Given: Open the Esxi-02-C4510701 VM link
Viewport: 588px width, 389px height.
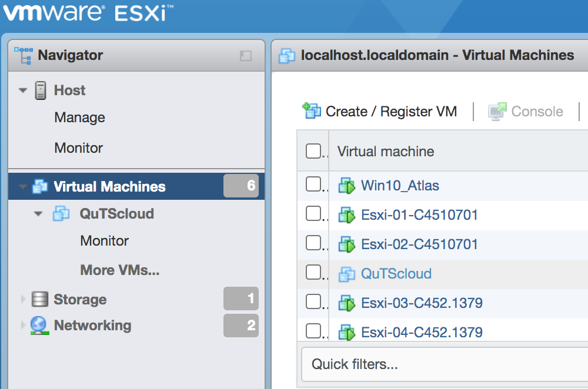Looking at the screenshot, I should tap(419, 244).
